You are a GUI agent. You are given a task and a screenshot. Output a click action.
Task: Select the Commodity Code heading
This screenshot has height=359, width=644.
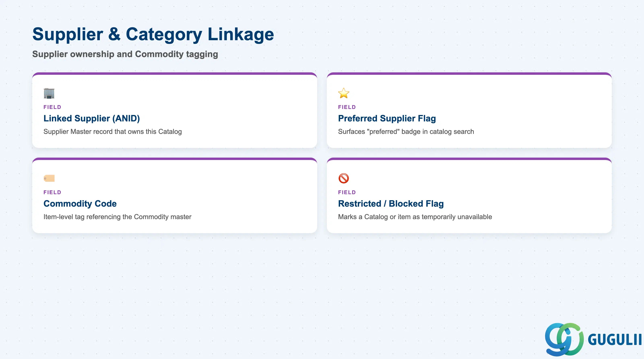click(x=80, y=203)
